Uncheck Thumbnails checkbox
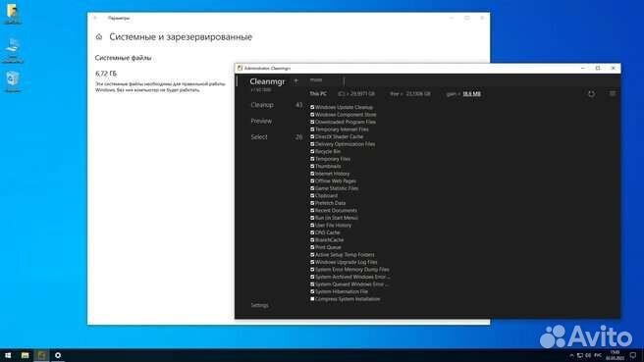This screenshot has width=644, height=362. tap(312, 166)
